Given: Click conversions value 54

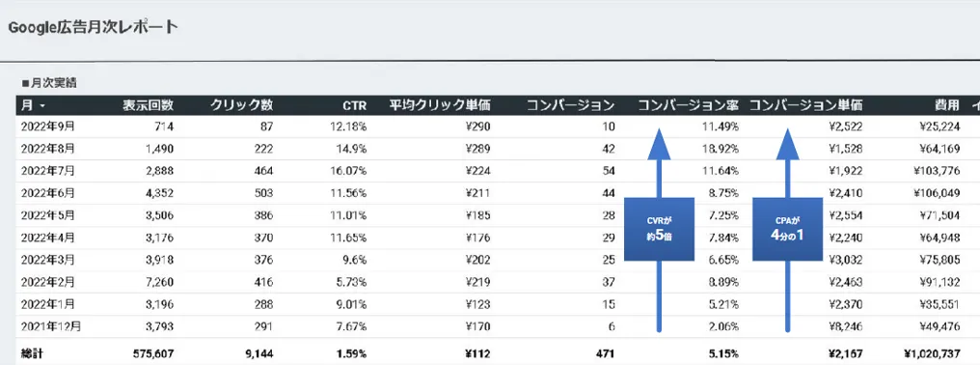Looking at the screenshot, I should (610, 170).
